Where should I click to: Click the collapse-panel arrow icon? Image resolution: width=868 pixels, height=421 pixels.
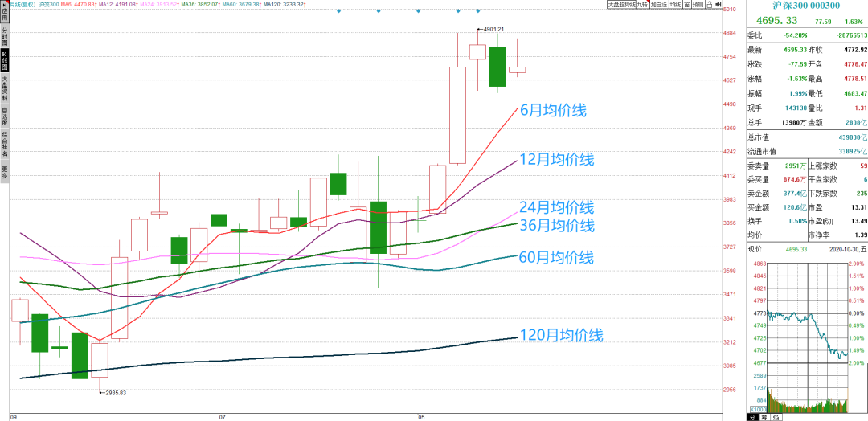coord(719,5)
